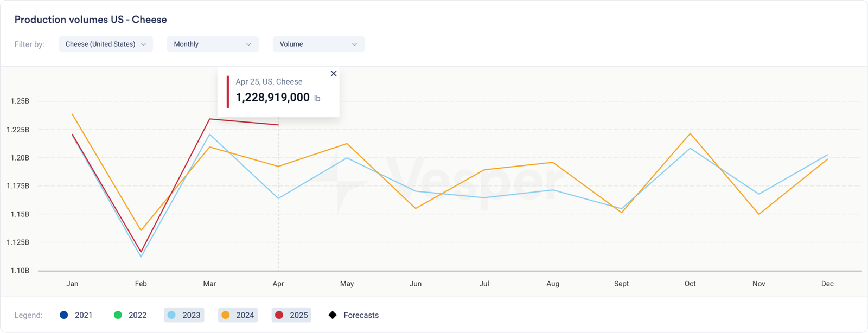Viewport: 868px width, 333px height.
Task: Toggle the Forecasts legend item
Action: [354, 315]
